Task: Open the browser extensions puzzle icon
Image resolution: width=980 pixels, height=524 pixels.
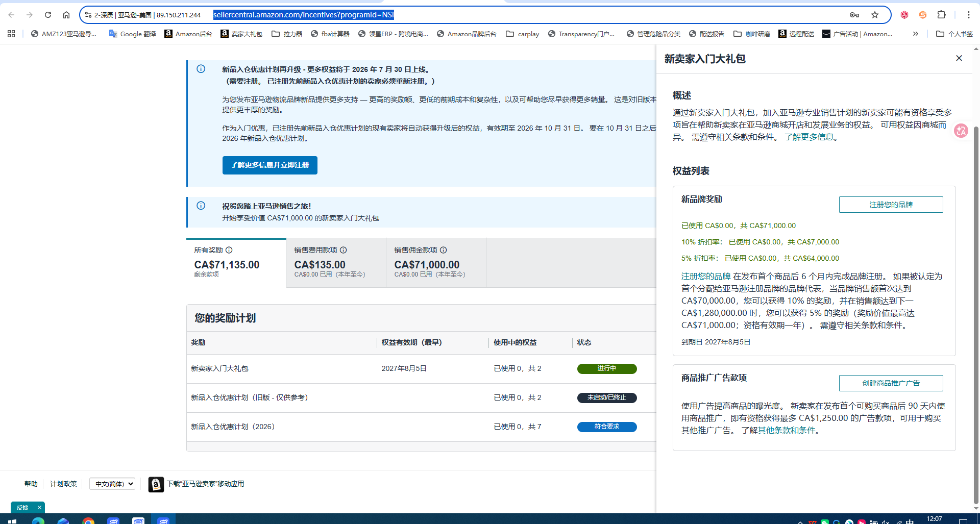Action: coord(942,15)
